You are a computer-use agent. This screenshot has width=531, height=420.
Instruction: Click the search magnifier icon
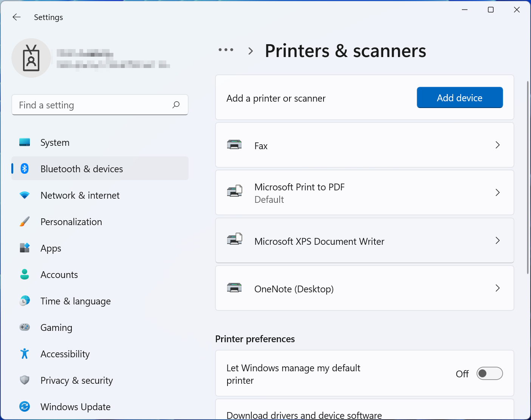[176, 105]
